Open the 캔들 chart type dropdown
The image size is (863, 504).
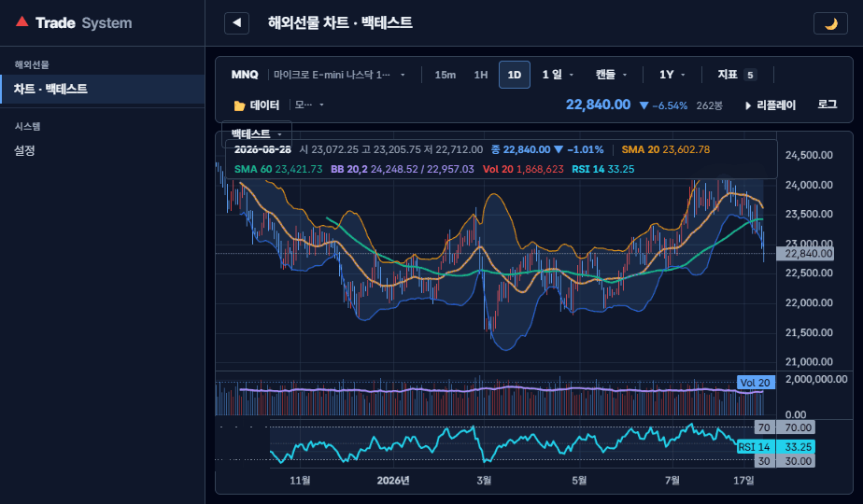click(x=611, y=75)
